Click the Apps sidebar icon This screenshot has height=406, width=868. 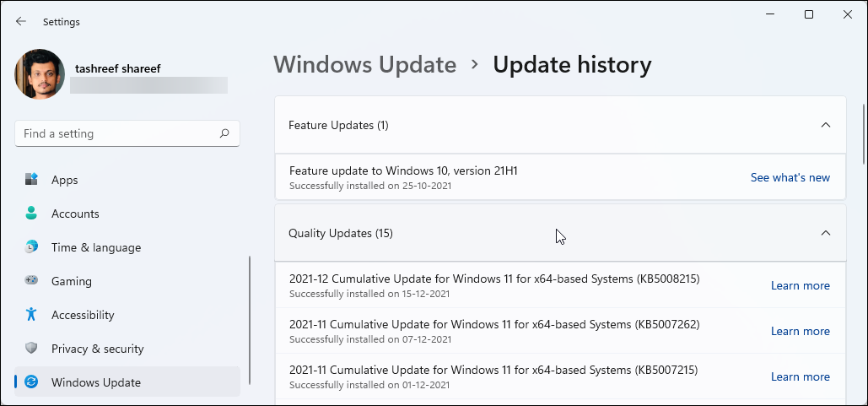pyautogui.click(x=32, y=180)
